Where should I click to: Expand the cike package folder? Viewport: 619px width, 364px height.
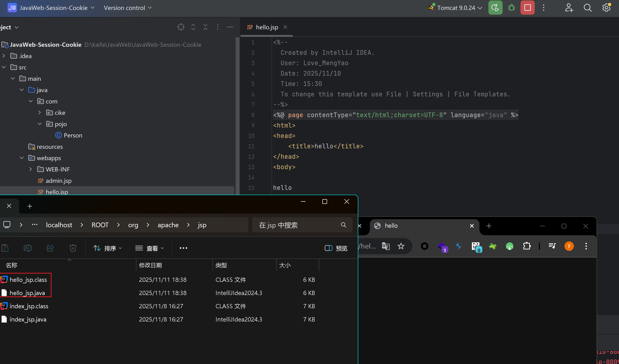[x=39, y=113]
